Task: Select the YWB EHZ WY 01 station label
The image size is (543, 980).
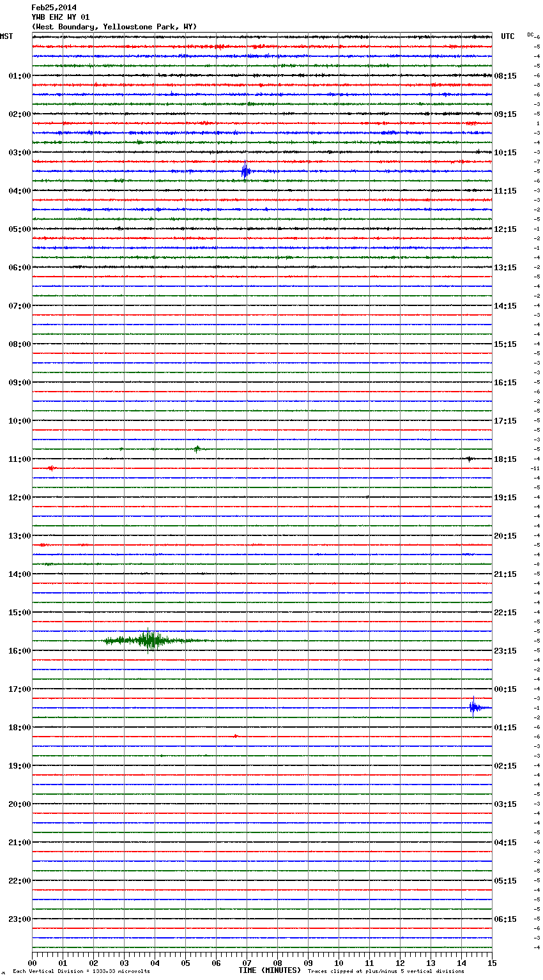Action: pos(61,17)
